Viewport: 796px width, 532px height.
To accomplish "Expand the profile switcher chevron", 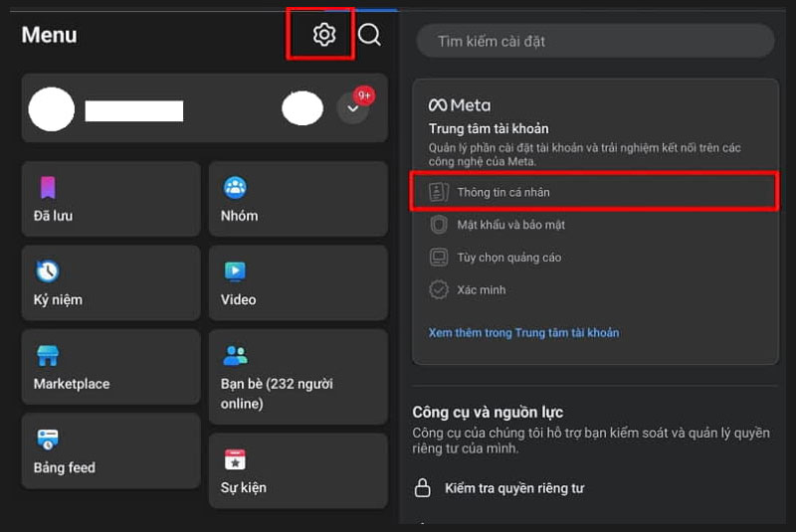I will (352, 108).
